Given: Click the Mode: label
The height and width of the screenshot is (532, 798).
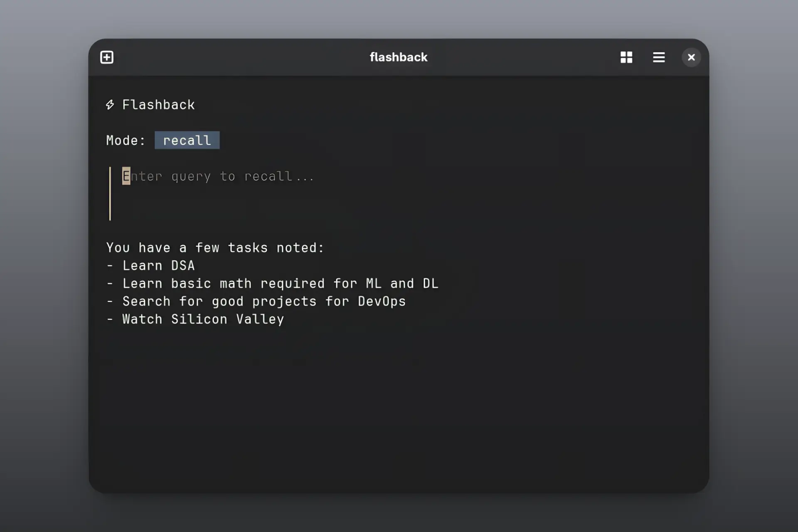Looking at the screenshot, I should [x=126, y=140].
